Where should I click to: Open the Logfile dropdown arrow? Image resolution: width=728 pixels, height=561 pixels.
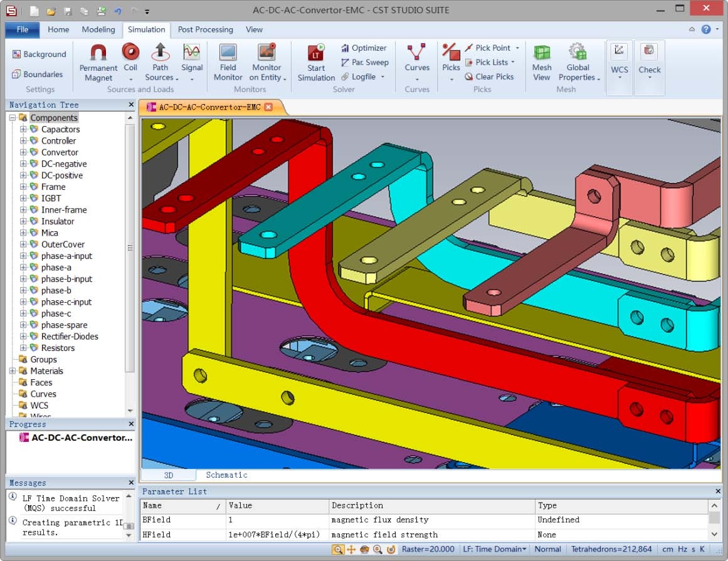(x=382, y=76)
